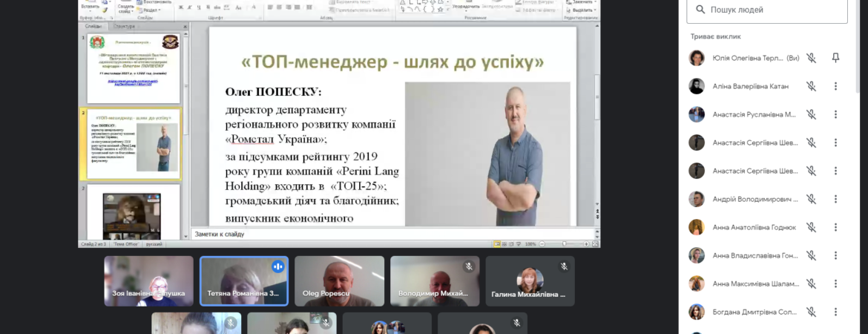Click the zoom slider handle
868x334 pixels.
coord(564,243)
